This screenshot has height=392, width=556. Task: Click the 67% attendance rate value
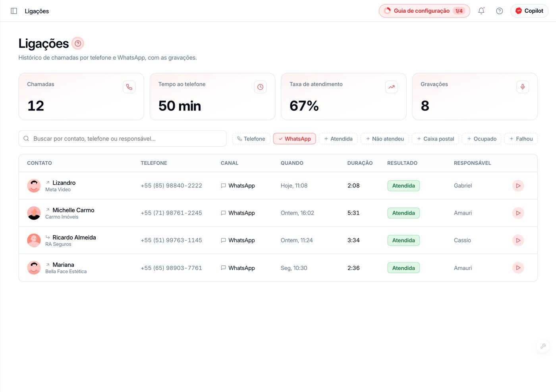point(304,106)
